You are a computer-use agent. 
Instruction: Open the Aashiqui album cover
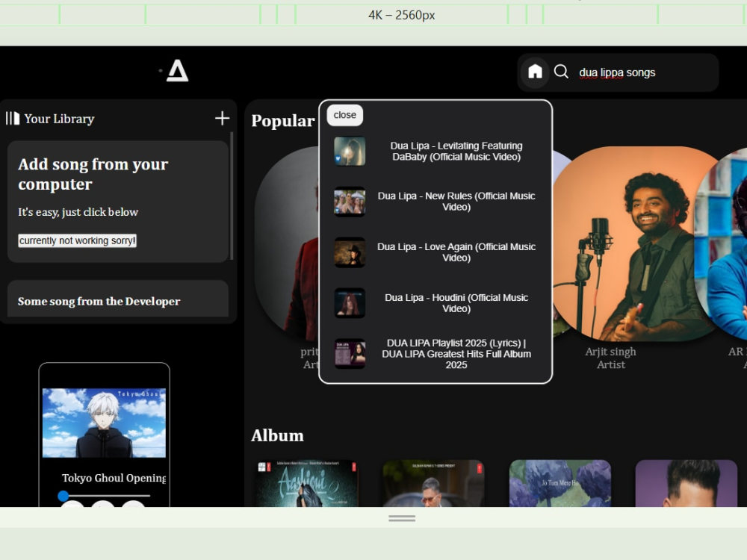click(307, 483)
